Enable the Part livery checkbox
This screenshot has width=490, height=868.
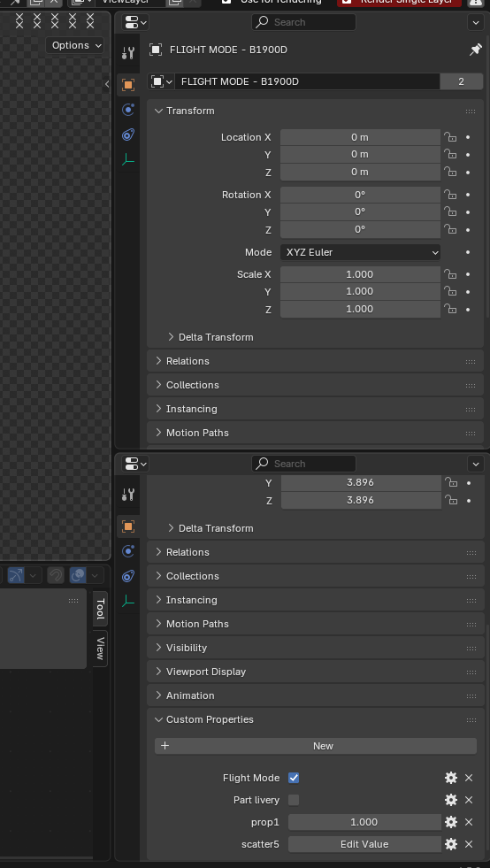[x=294, y=800]
